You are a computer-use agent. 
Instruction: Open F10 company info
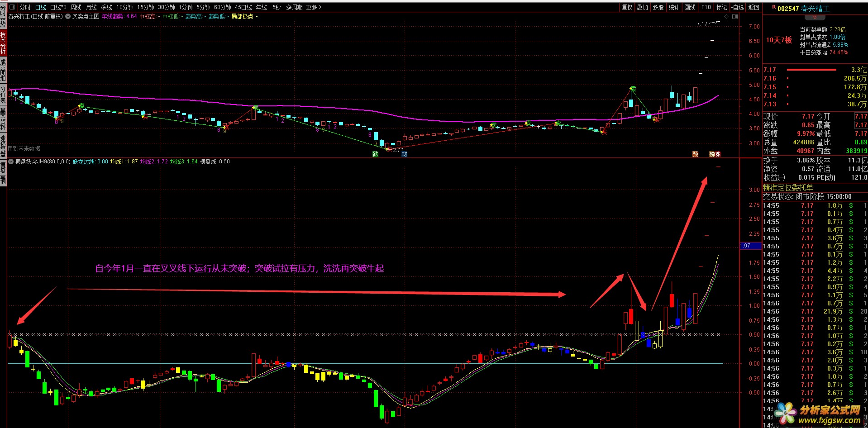pyautogui.click(x=706, y=7)
